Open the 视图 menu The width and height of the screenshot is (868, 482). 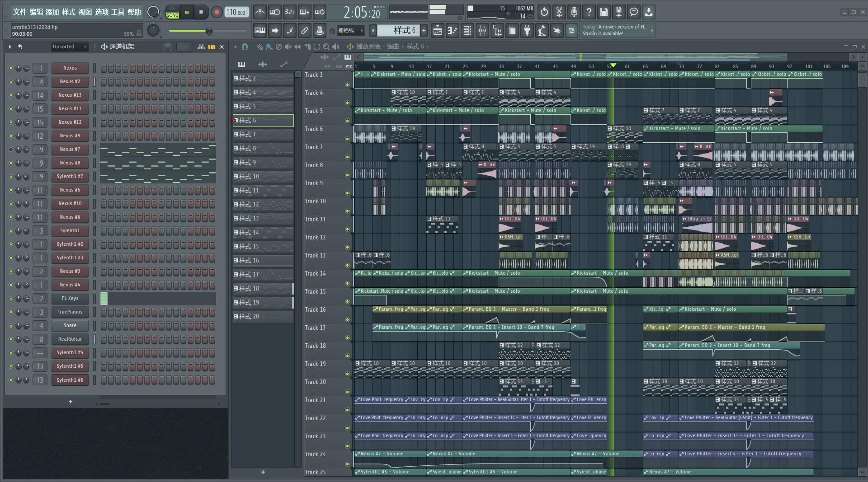point(85,12)
